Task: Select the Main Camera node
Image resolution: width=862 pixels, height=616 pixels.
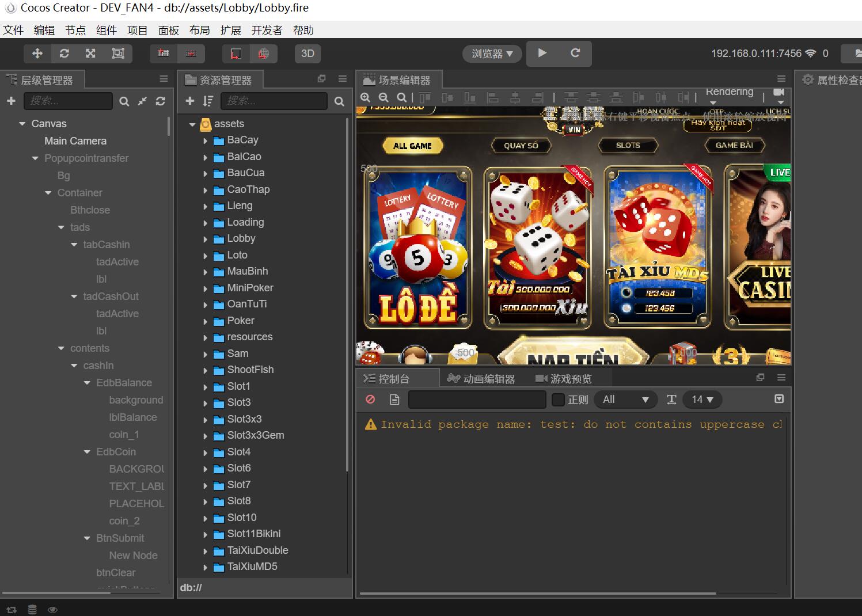Action: [75, 141]
